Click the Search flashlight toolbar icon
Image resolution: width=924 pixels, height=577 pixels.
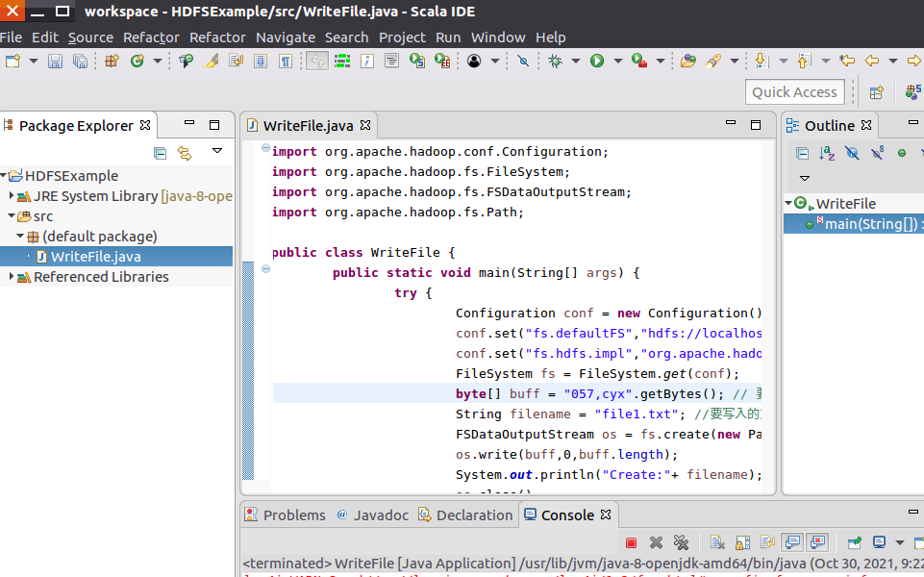click(713, 61)
